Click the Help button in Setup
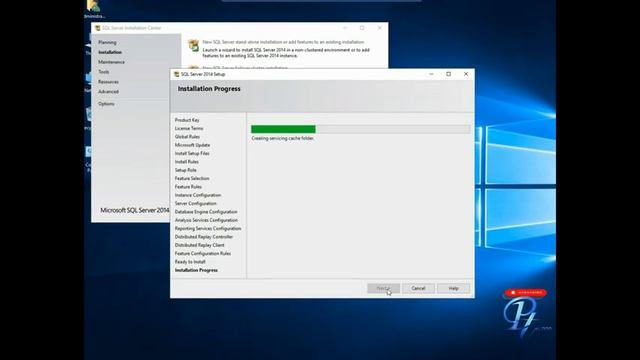The image size is (640, 360). 453,288
